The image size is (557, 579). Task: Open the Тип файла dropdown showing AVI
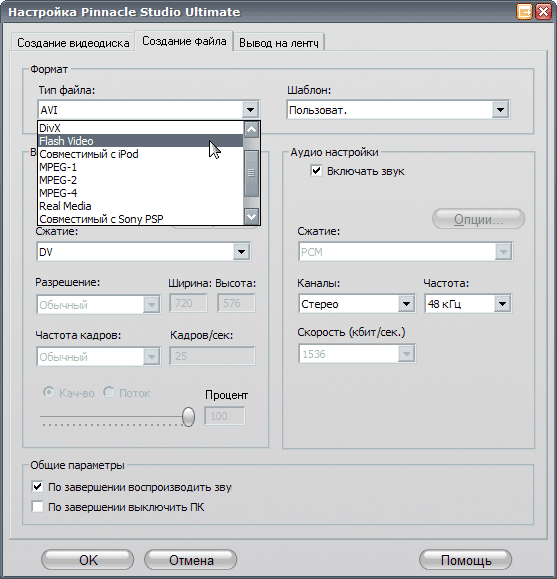tap(149, 110)
